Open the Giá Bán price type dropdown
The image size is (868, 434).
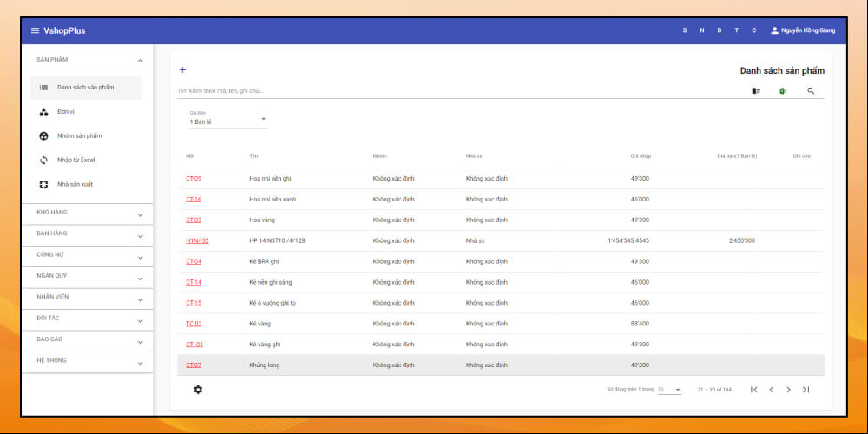228,120
